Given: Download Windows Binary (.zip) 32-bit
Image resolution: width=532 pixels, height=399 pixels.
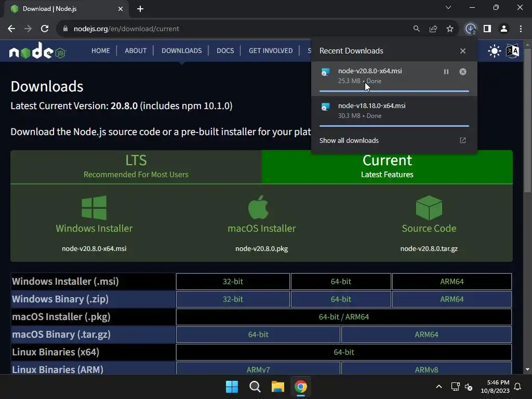Looking at the screenshot, I should pyautogui.click(x=233, y=299).
